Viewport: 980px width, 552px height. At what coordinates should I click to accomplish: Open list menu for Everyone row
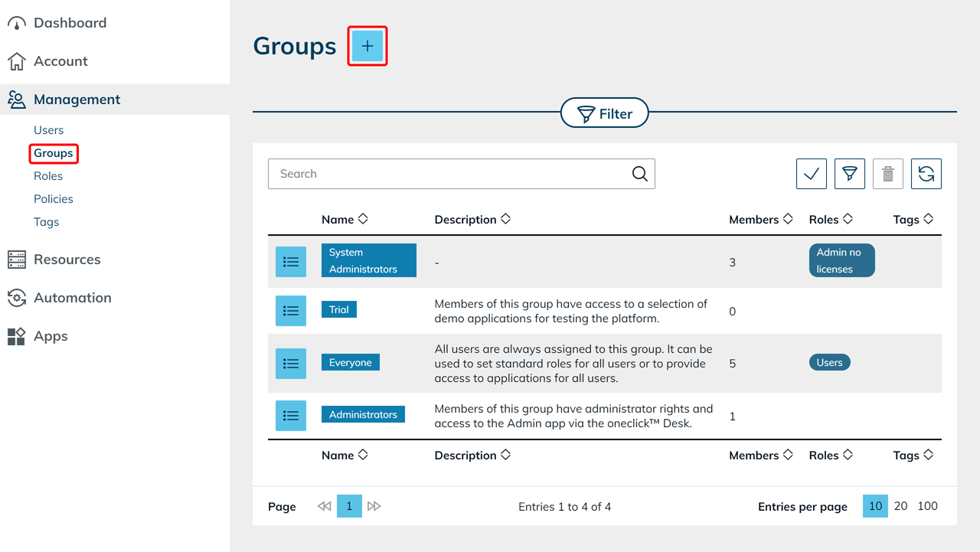tap(291, 364)
